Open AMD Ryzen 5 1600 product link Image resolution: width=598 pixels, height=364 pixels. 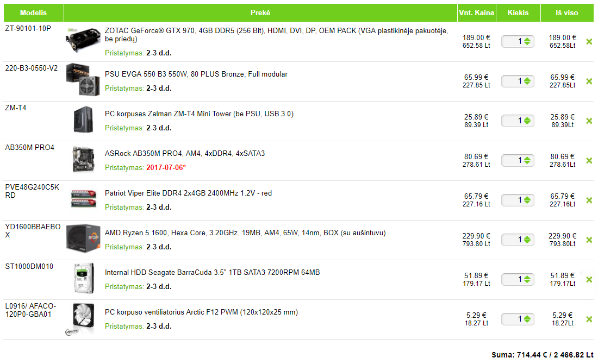coord(245,233)
